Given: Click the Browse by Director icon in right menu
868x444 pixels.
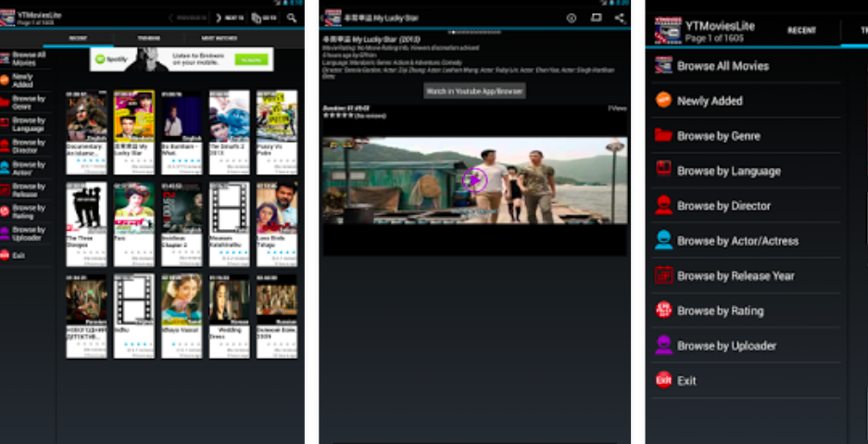Looking at the screenshot, I should (x=663, y=206).
